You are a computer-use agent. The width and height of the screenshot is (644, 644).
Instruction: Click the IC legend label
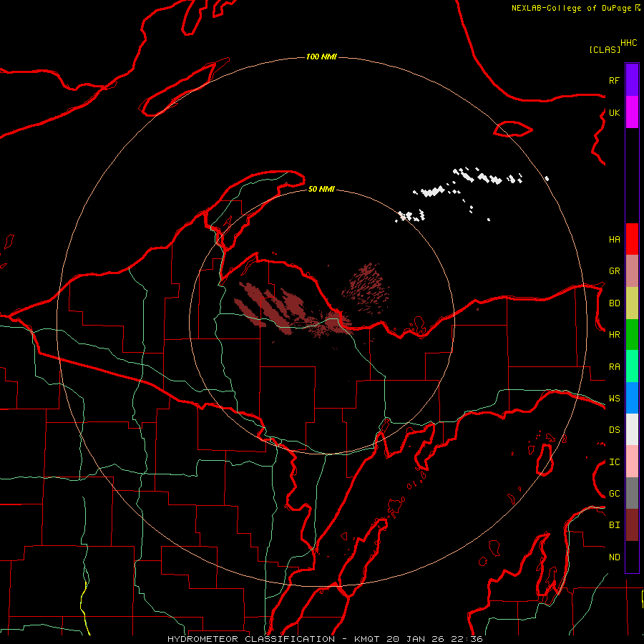pos(614,462)
